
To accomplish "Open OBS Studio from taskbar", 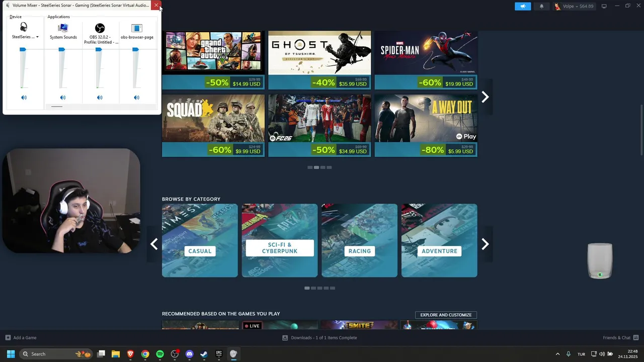I will point(175,354).
